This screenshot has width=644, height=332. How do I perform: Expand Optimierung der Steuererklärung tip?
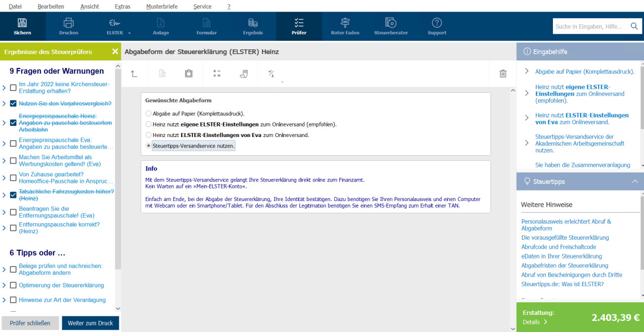coord(5,285)
